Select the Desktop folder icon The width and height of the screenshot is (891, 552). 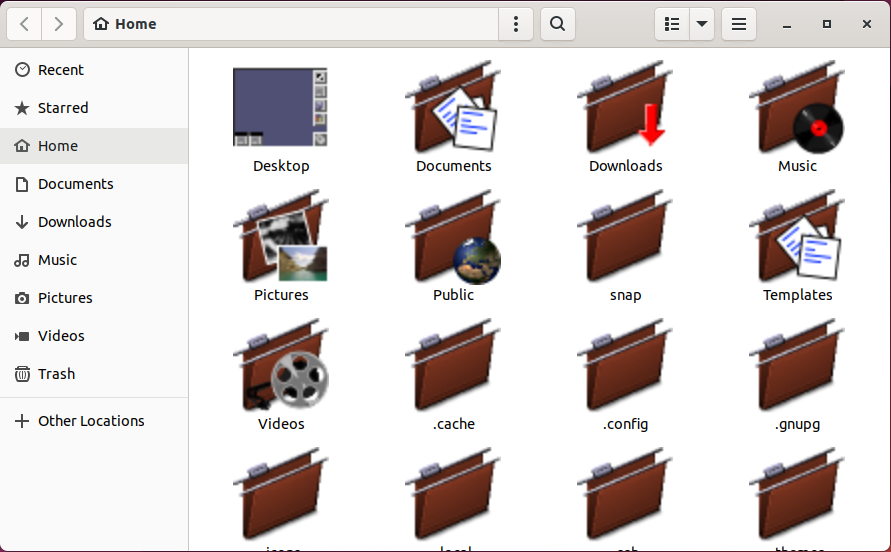tap(281, 107)
